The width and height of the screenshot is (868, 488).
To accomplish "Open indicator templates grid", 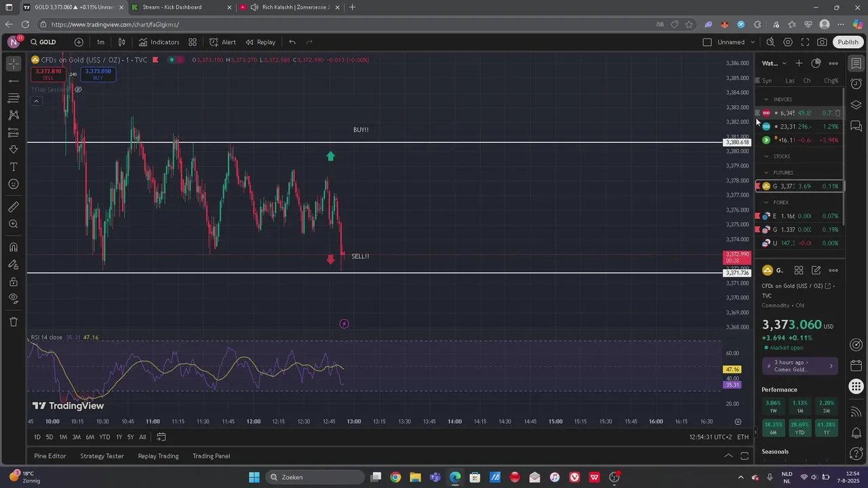I will coord(193,42).
